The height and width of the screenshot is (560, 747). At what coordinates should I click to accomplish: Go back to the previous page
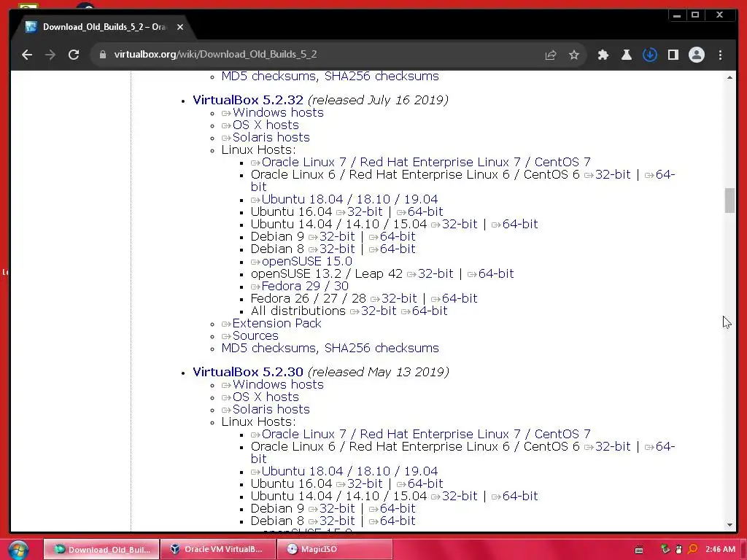click(27, 55)
